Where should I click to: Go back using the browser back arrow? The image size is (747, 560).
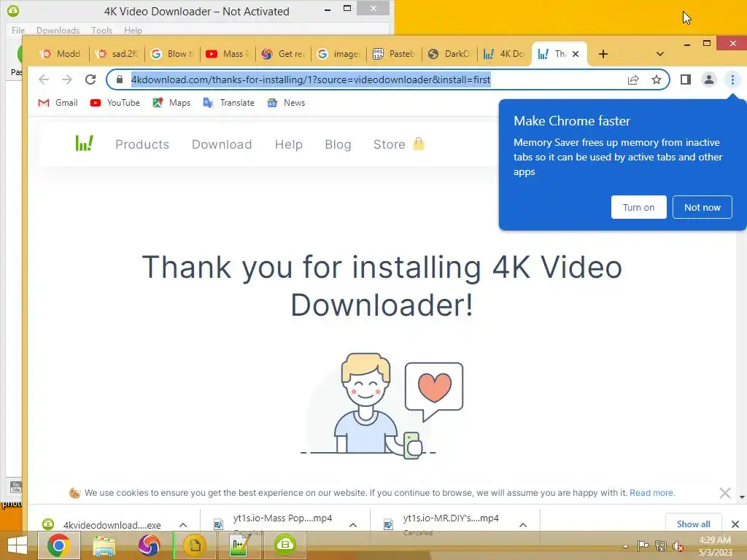44,79
